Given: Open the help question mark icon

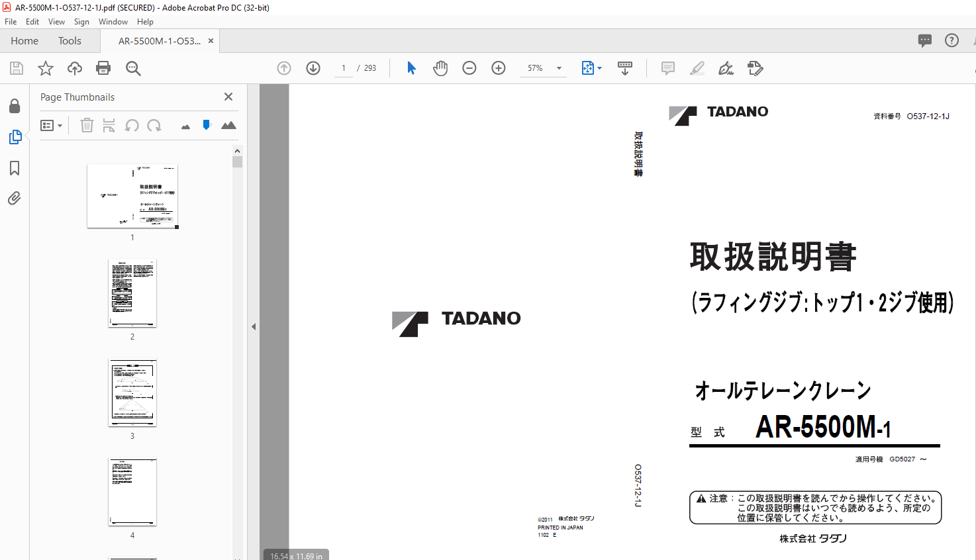Looking at the screenshot, I should (x=952, y=40).
